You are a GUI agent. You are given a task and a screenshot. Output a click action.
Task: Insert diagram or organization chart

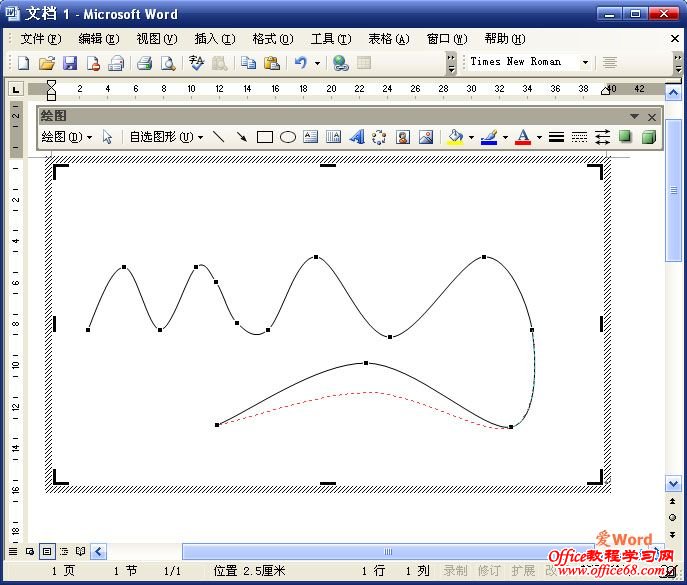coord(379,137)
